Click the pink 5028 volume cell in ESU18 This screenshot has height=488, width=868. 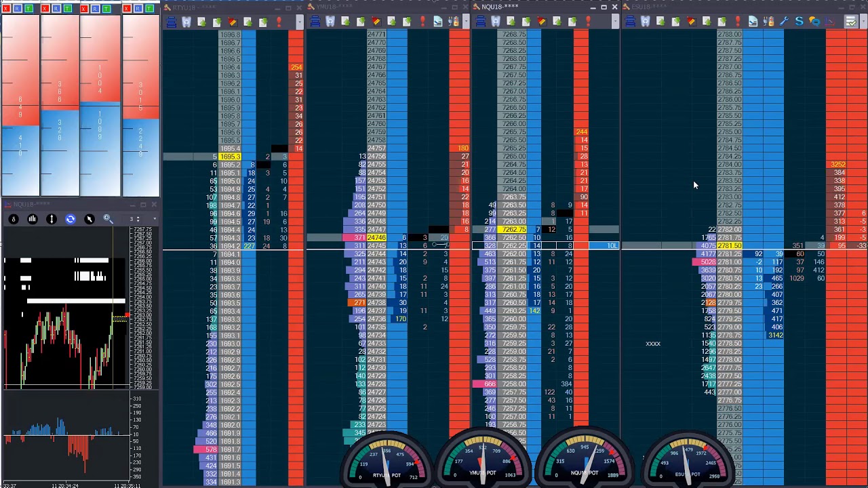pyautogui.click(x=705, y=262)
